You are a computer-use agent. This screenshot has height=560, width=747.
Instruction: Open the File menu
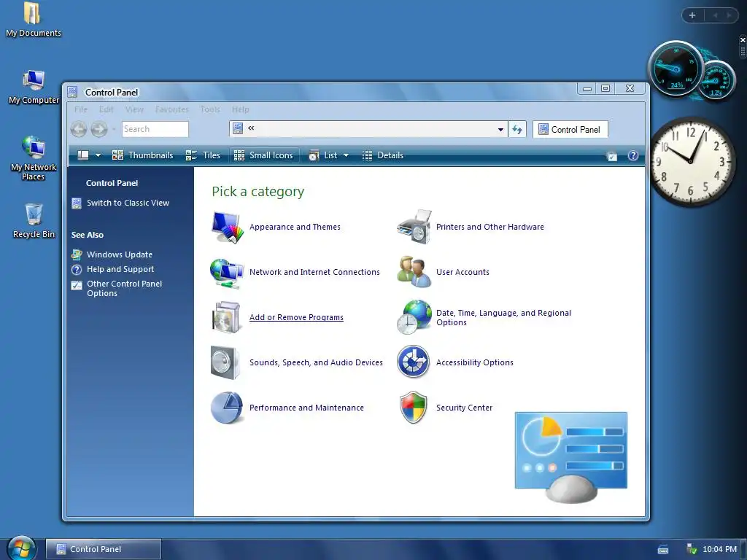(x=81, y=109)
